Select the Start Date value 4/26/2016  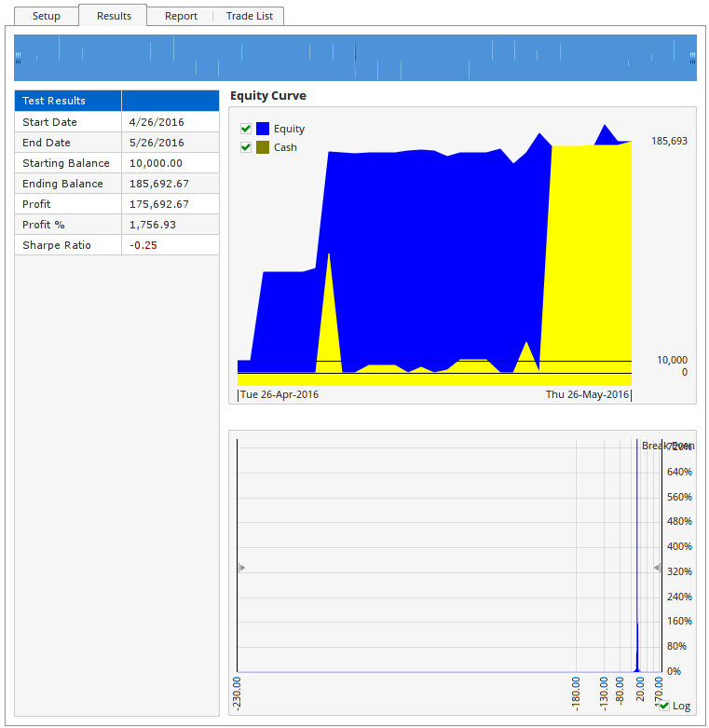point(157,122)
